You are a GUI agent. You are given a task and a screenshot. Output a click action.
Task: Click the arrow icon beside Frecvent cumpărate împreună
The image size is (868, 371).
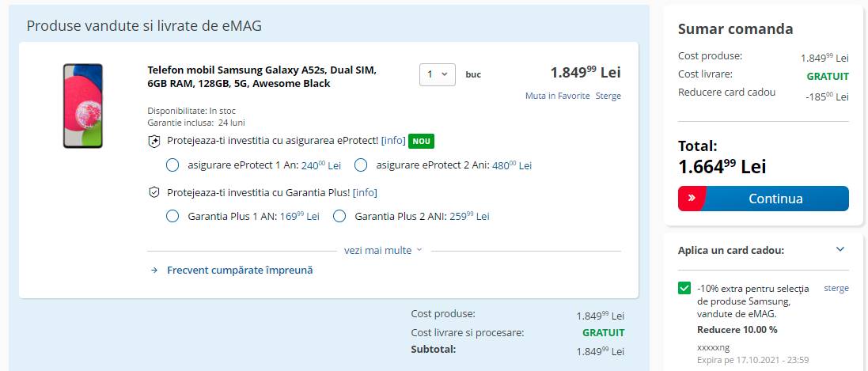[154, 271]
